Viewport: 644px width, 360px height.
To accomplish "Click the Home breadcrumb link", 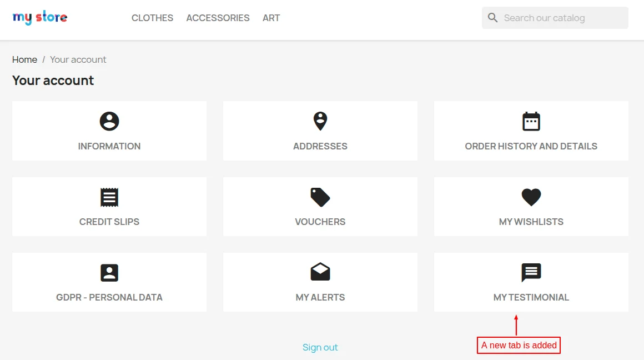I will (x=24, y=59).
